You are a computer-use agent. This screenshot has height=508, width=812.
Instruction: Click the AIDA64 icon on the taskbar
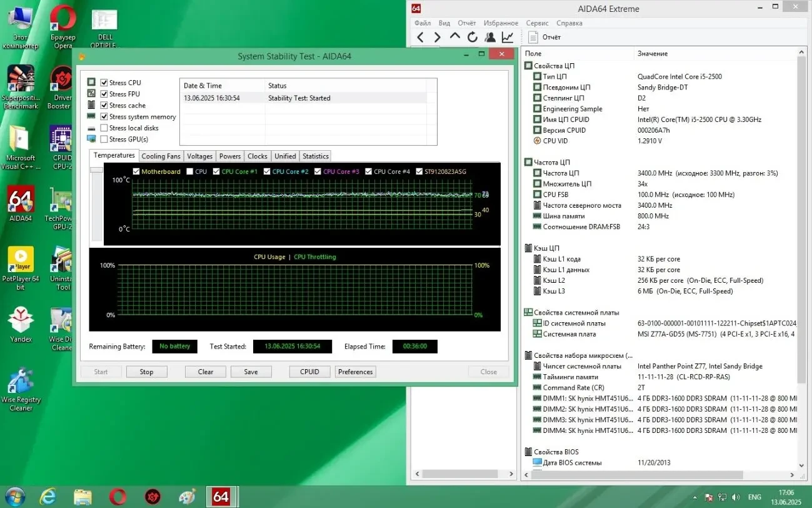tap(222, 496)
